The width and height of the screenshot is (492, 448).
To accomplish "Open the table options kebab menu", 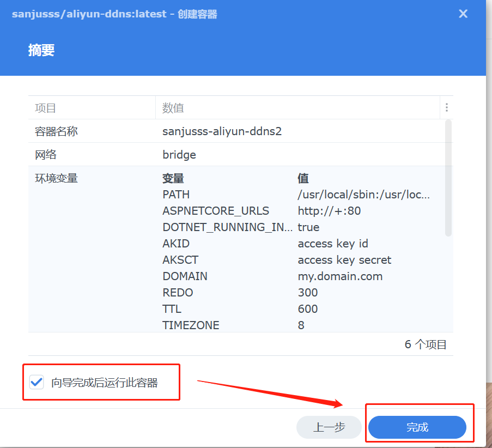I will click(446, 107).
